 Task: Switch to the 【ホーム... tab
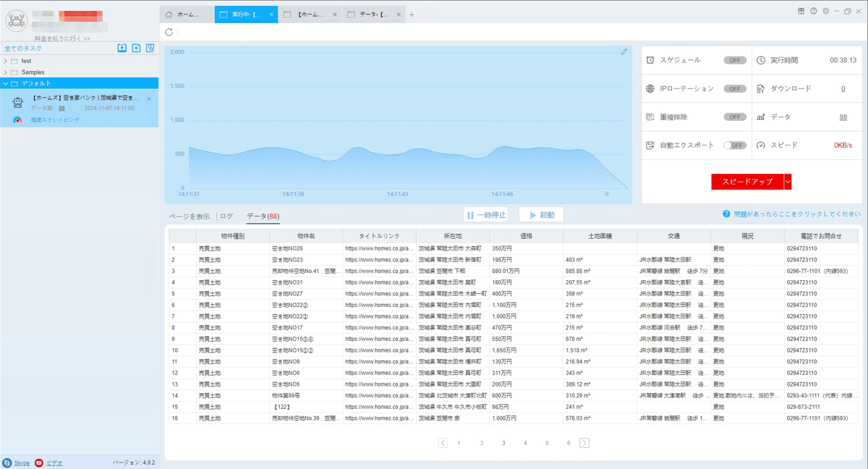[309, 14]
